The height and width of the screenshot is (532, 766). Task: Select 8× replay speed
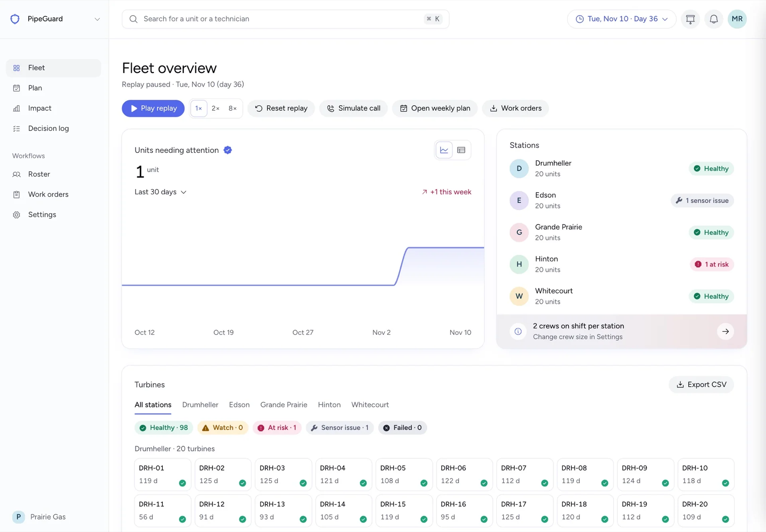tap(233, 108)
